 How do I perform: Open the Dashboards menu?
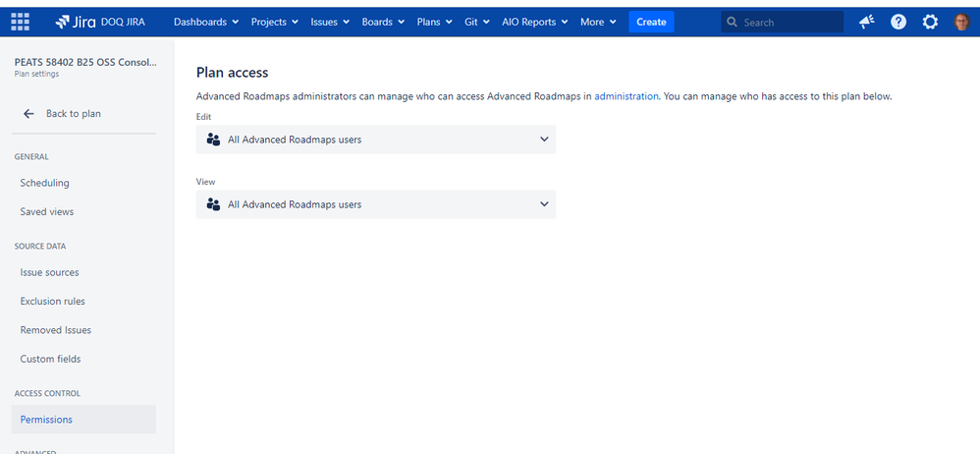click(x=206, y=22)
